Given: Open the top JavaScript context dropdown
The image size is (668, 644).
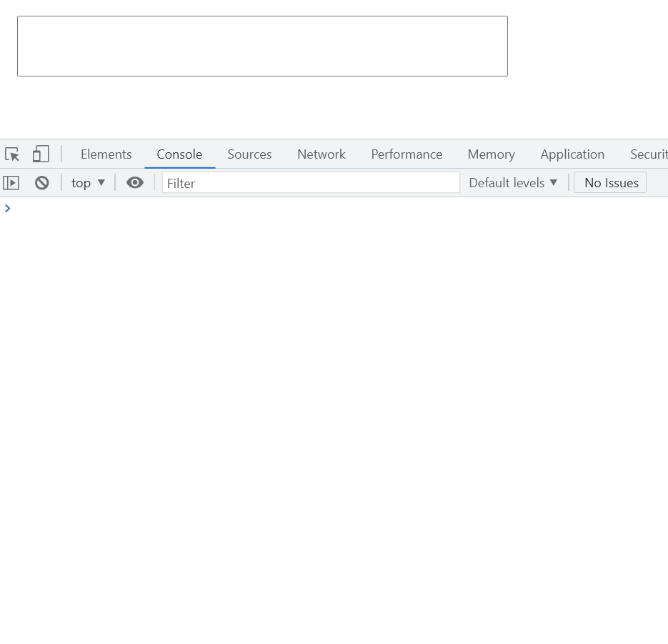Looking at the screenshot, I should (88, 183).
